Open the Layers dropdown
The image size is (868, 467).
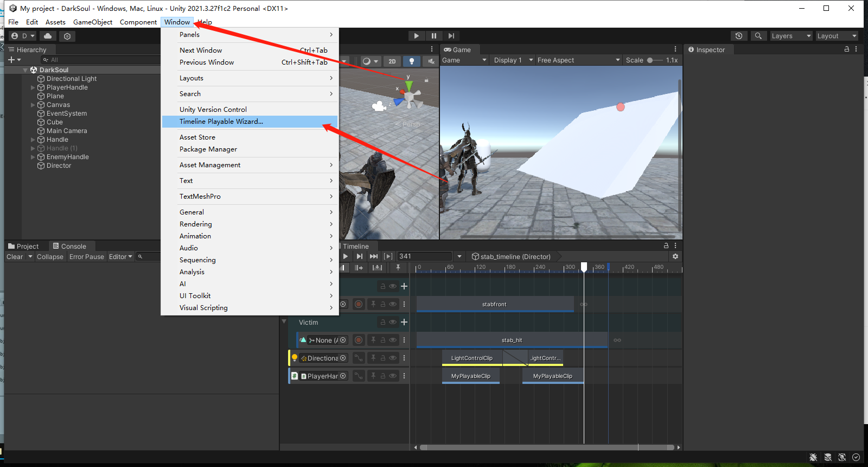[791, 36]
